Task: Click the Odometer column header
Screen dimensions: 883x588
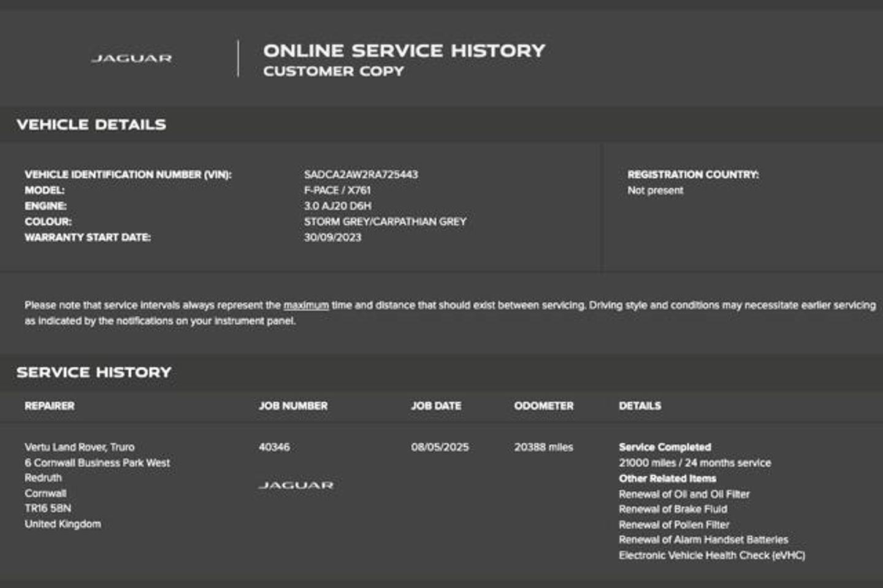Action: (543, 406)
